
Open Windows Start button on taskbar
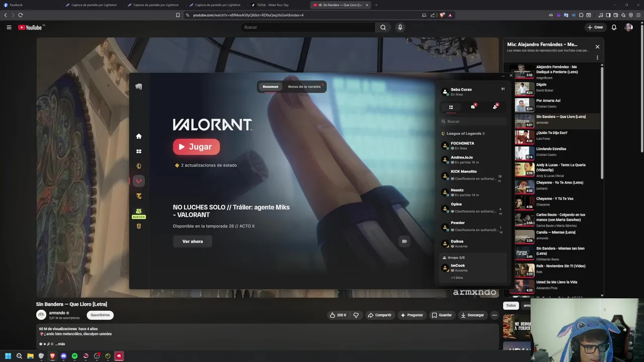point(8,356)
